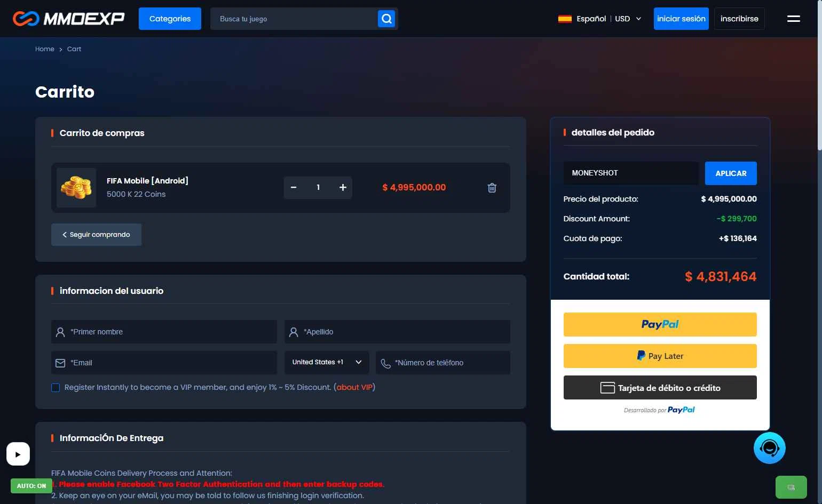Click the Primer nombre input field
This screenshot has width=822, height=504.
164,332
